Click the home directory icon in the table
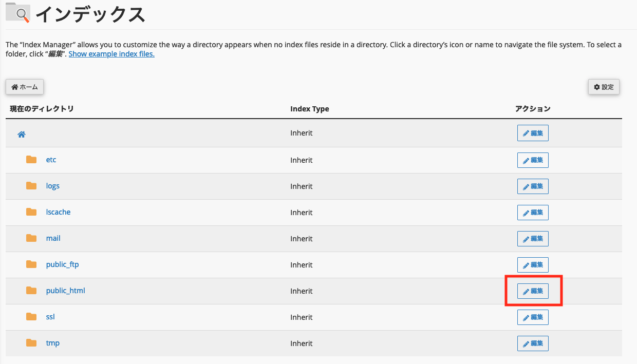The image size is (637, 364). point(22,135)
